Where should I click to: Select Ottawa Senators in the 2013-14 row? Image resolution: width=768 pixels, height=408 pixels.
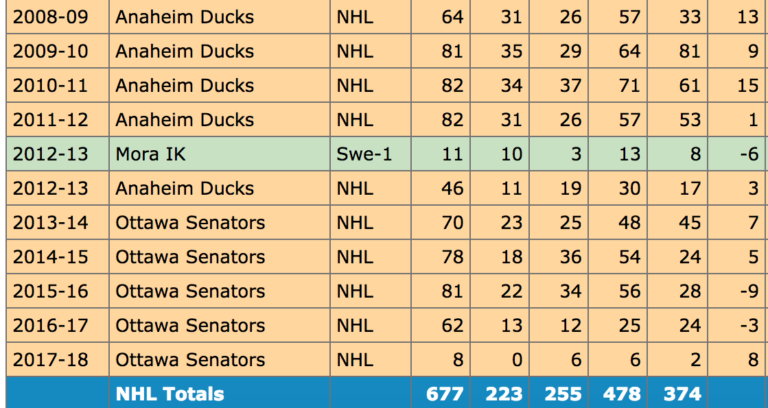[190, 222]
